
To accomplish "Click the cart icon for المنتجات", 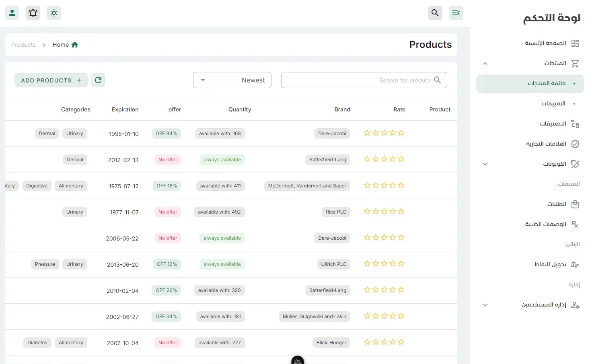I will pyautogui.click(x=575, y=64).
